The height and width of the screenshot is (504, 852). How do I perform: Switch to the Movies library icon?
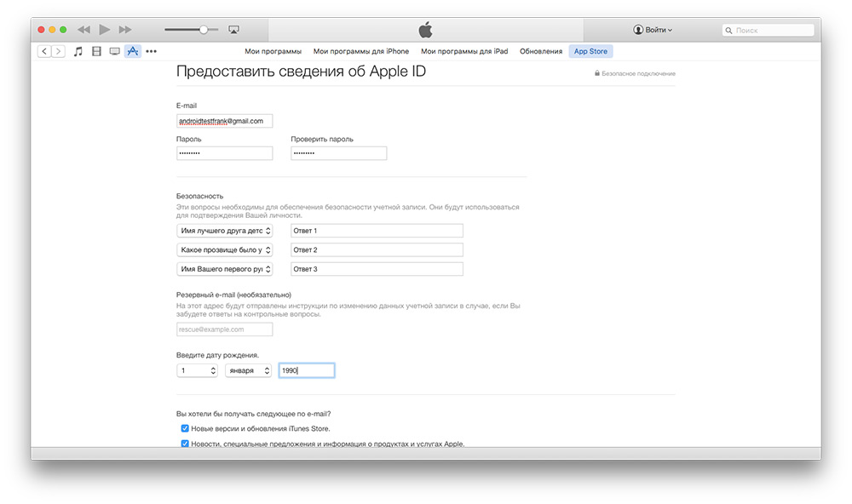[96, 51]
